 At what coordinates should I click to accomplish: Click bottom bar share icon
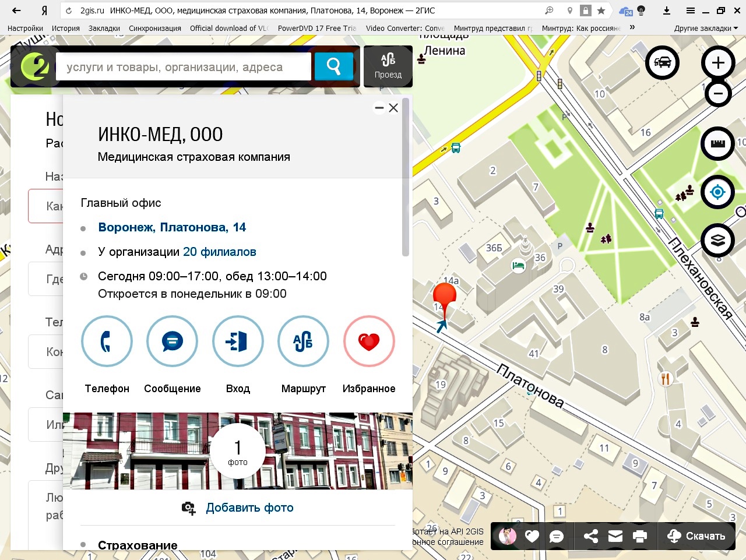[591, 537]
